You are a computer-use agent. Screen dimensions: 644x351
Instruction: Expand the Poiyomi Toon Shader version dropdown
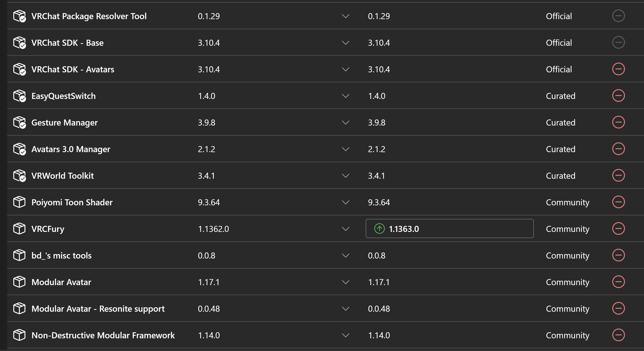(x=345, y=202)
